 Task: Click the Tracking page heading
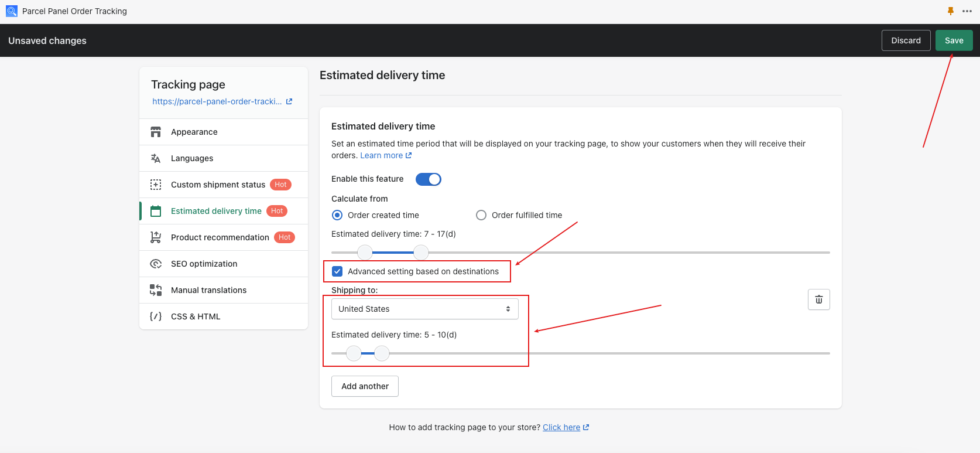[x=188, y=84]
